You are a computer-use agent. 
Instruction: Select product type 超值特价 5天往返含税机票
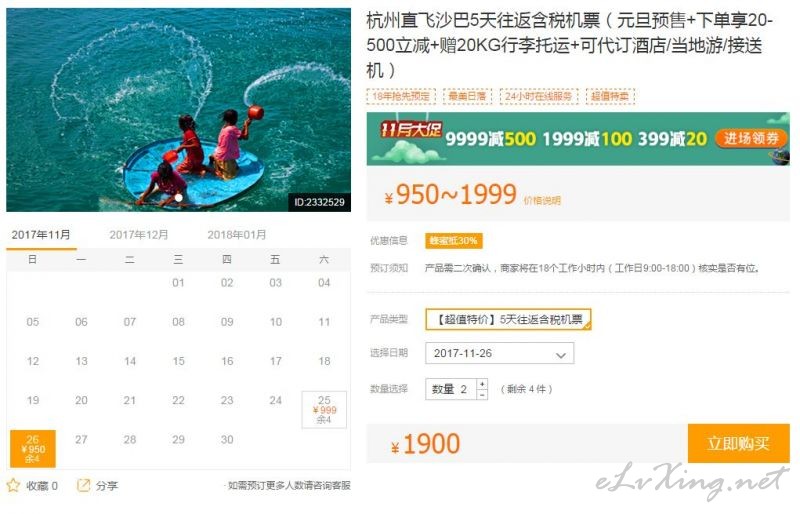tap(508, 320)
